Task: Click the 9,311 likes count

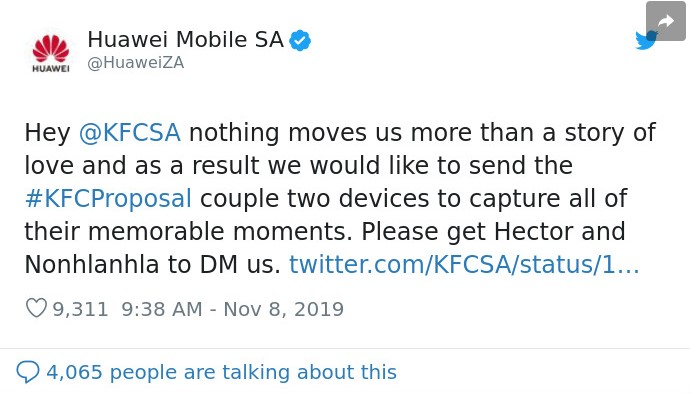Action: 80,309
